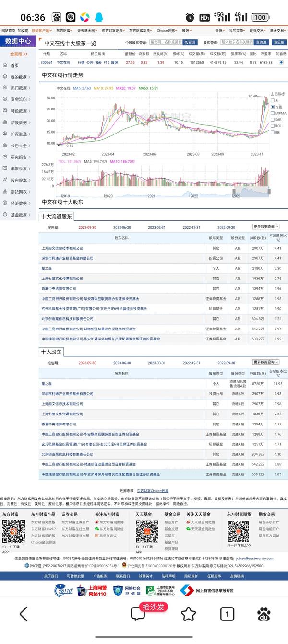Click the F10 link for 中文在线
This screenshot has width=288, height=644.
[106, 63]
